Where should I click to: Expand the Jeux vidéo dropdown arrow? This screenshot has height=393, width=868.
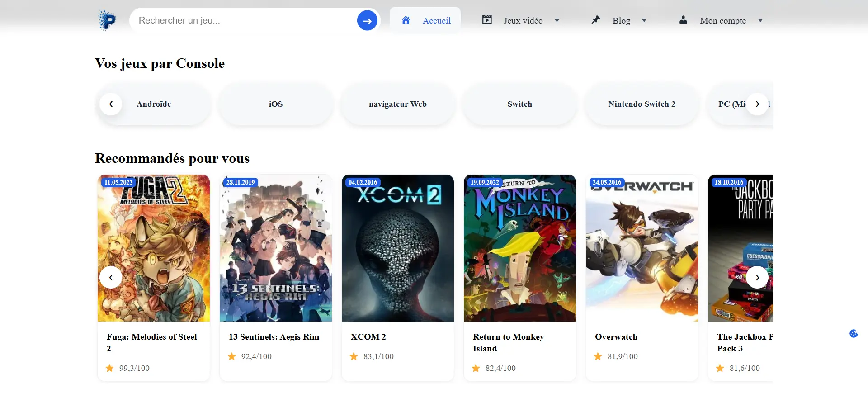(x=557, y=20)
